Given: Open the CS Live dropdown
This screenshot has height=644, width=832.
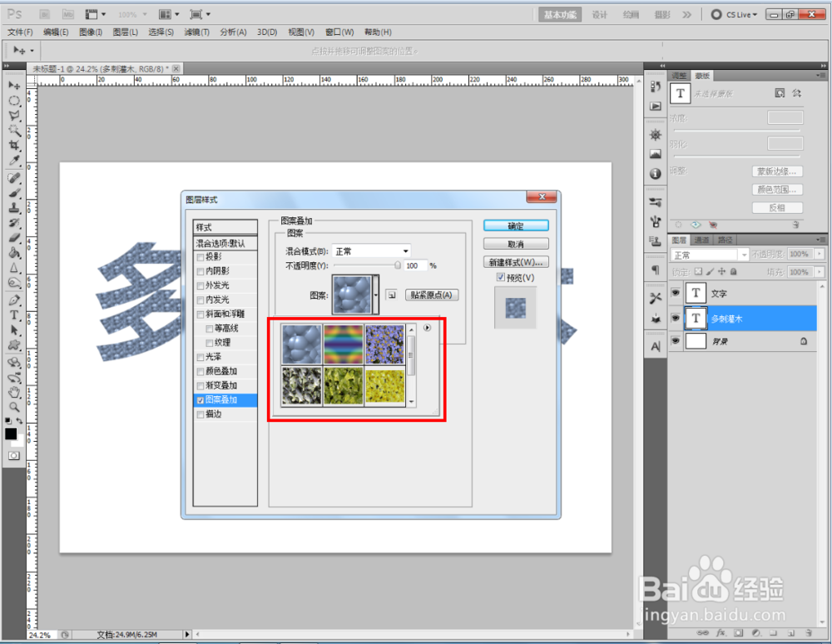Looking at the screenshot, I should [x=735, y=15].
